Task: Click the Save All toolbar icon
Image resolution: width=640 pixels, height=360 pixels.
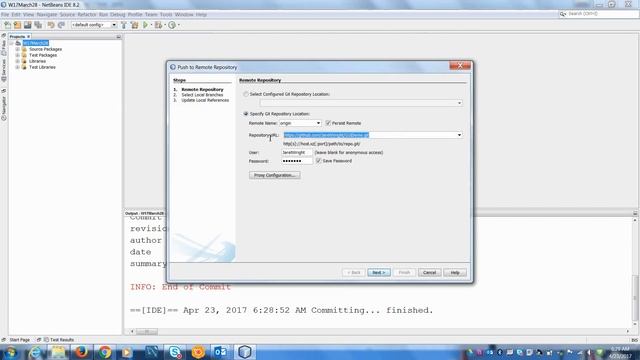Action: pyautogui.click(x=38, y=25)
